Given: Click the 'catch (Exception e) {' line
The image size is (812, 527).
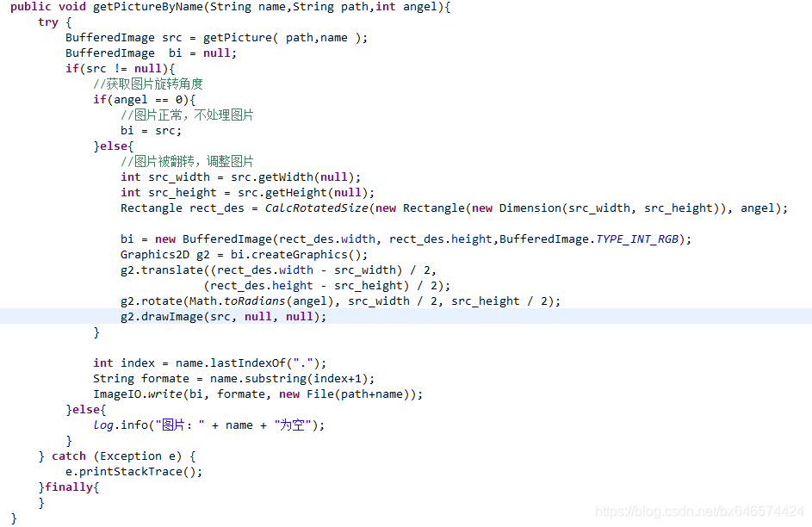Looking at the screenshot, I should (x=117, y=457).
